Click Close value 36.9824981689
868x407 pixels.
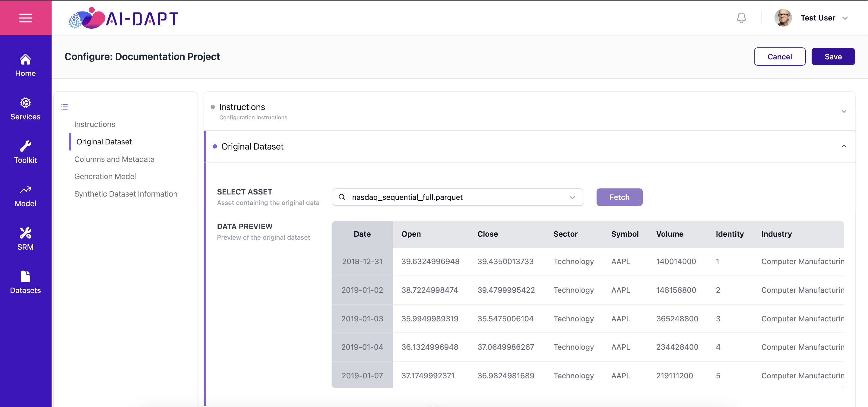[505, 376]
